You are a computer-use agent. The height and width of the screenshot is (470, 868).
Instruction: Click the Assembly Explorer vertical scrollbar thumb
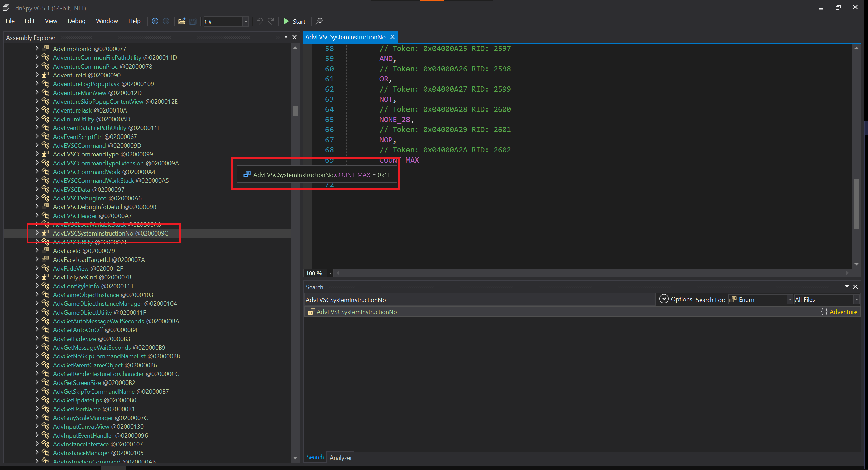[295, 111]
